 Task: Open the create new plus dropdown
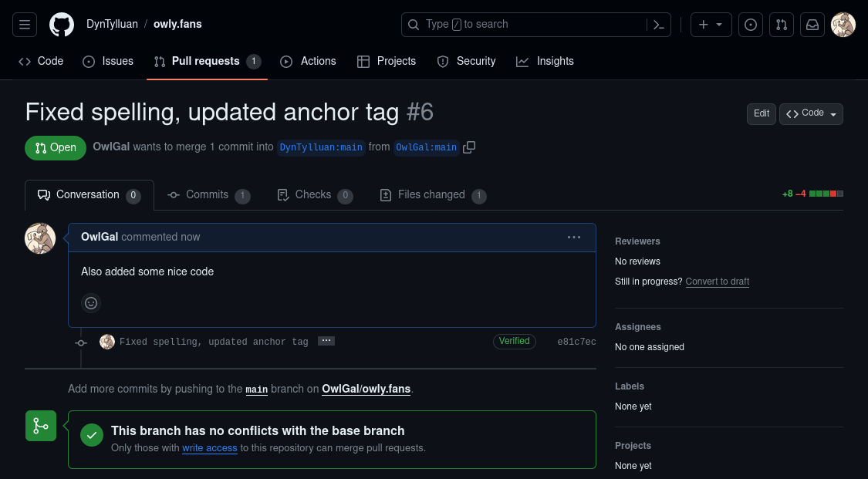(711, 25)
